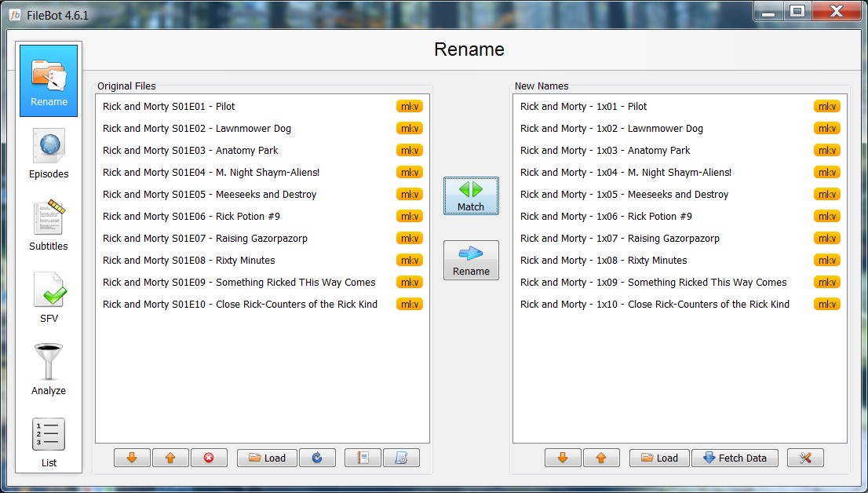Viewport: 868px width, 493px height.
Task: Select original file S01E07 - Raising Gazorpazorp
Action: click(x=262, y=238)
